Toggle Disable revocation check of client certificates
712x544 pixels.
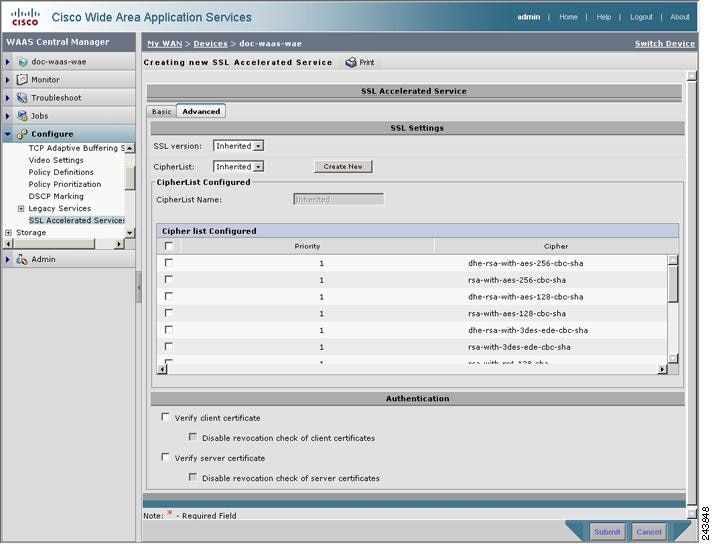[193, 437]
